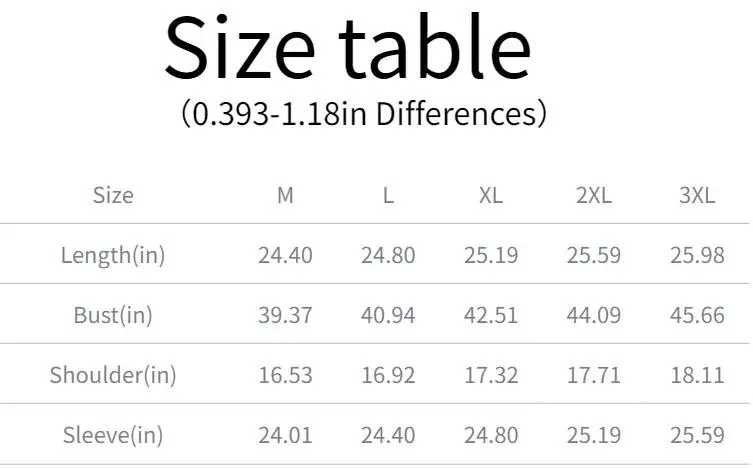Click the 24.01 sleeve value for M
753x468 pixels.
click(x=285, y=435)
